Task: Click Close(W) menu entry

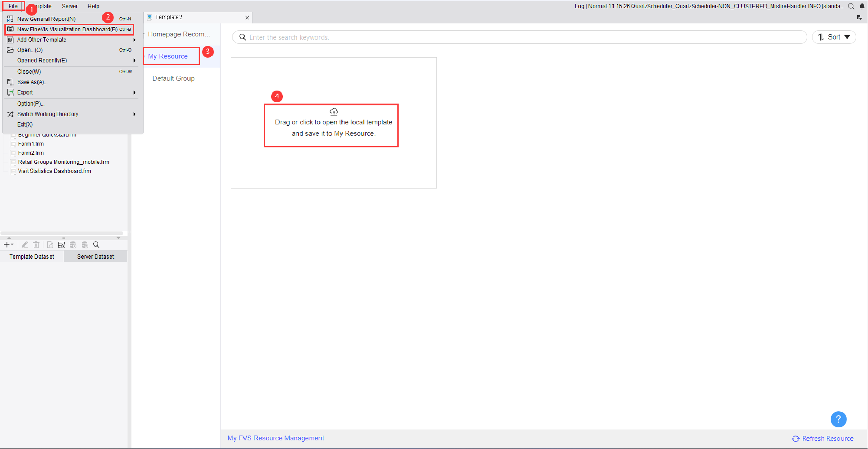Action: coord(72,72)
